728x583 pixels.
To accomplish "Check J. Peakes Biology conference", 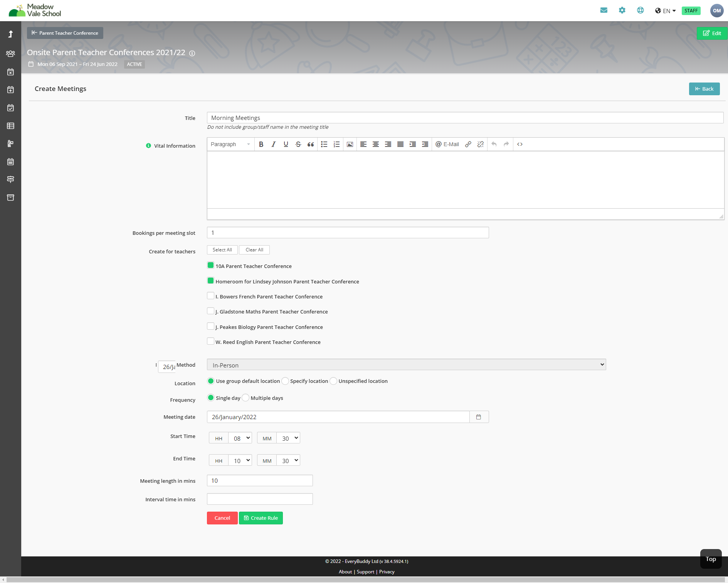I will (210, 326).
